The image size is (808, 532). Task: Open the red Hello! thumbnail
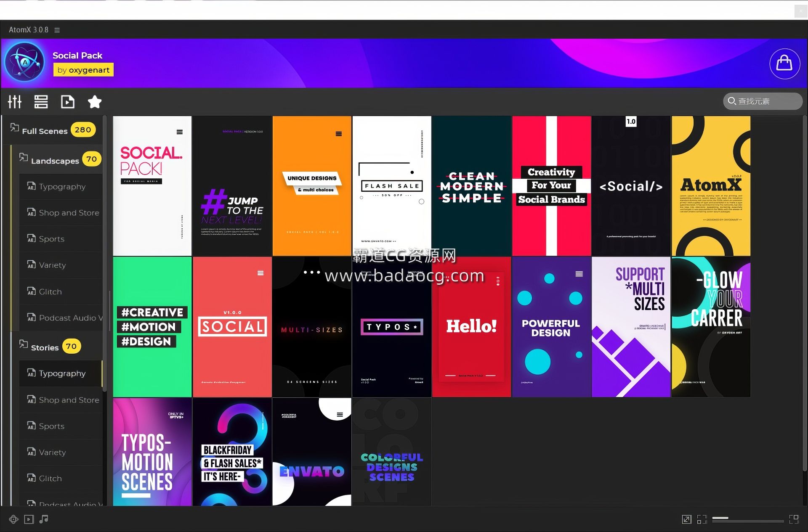[x=471, y=327]
